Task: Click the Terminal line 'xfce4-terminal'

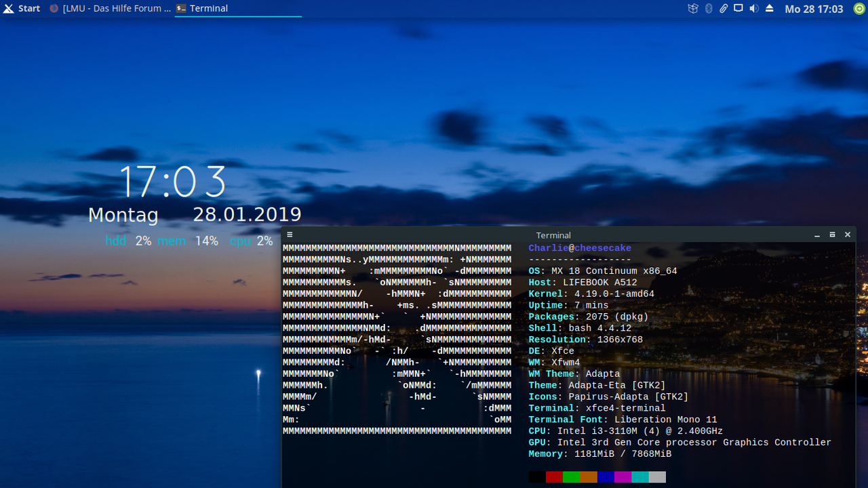Action: point(597,408)
